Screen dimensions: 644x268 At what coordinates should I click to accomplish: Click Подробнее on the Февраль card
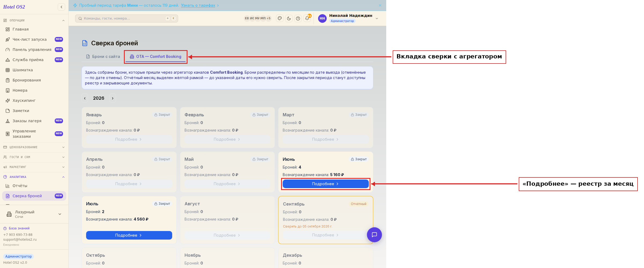point(227,139)
